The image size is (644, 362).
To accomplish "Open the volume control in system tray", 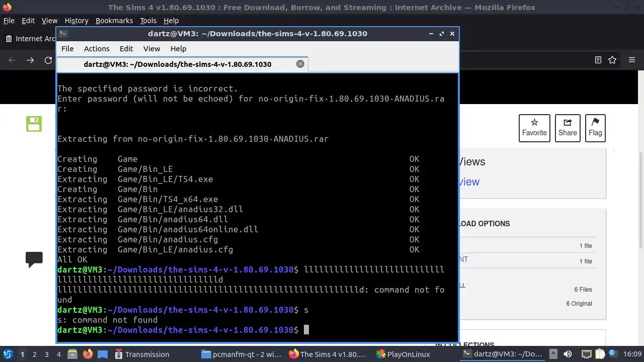I will pyautogui.click(x=568, y=354).
